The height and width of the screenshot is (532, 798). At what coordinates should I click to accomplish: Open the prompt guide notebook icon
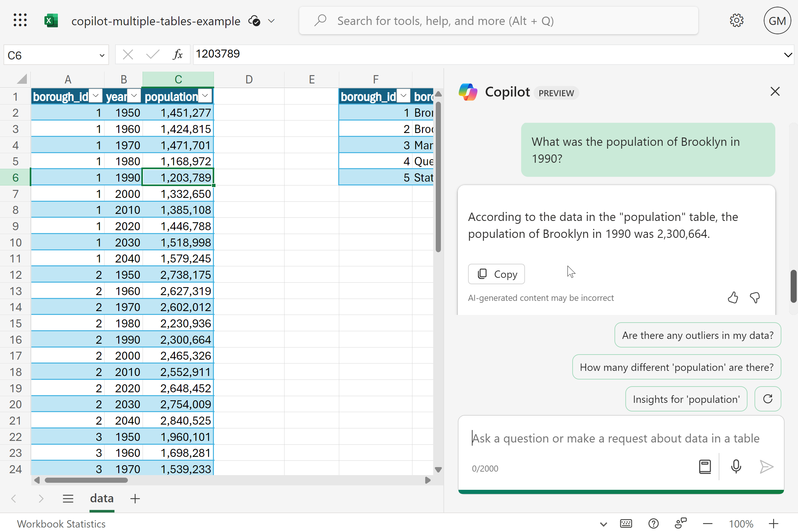point(705,466)
